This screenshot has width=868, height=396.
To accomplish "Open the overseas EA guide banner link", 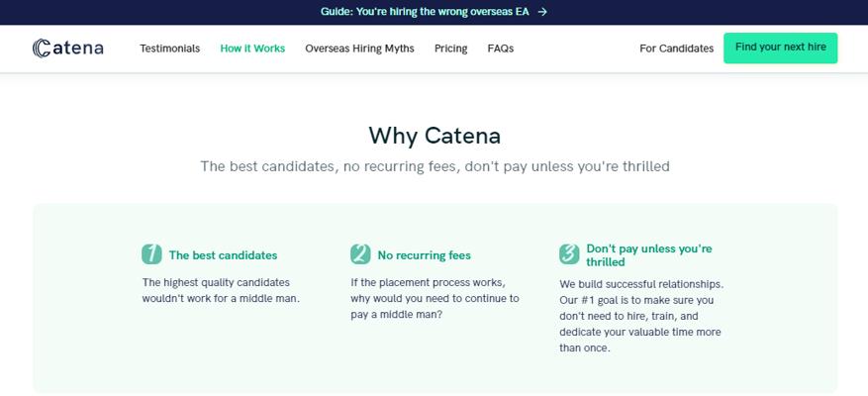I will click(426, 12).
